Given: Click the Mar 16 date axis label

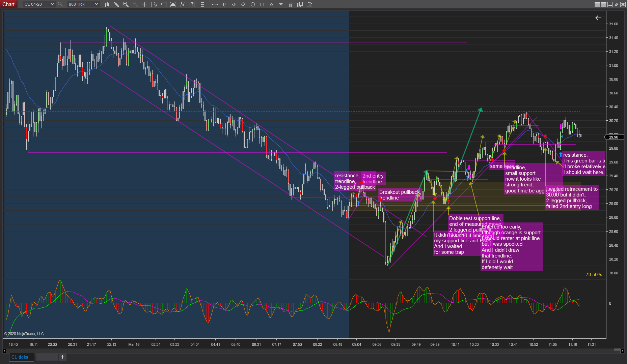Looking at the screenshot, I should tap(134, 344).
